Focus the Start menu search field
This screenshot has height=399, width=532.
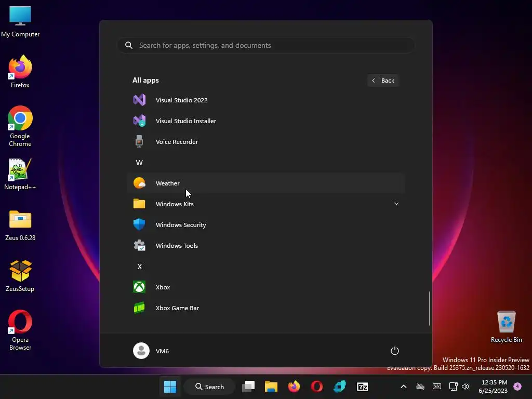(x=266, y=45)
